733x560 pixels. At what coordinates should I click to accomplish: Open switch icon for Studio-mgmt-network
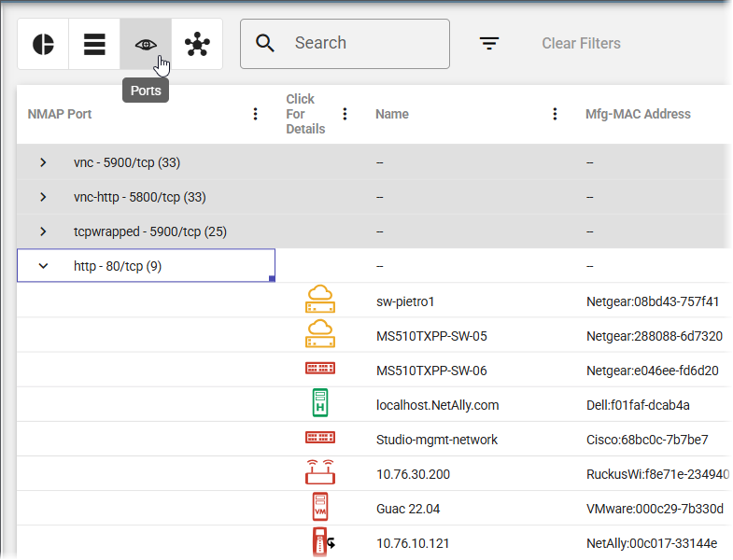320,438
